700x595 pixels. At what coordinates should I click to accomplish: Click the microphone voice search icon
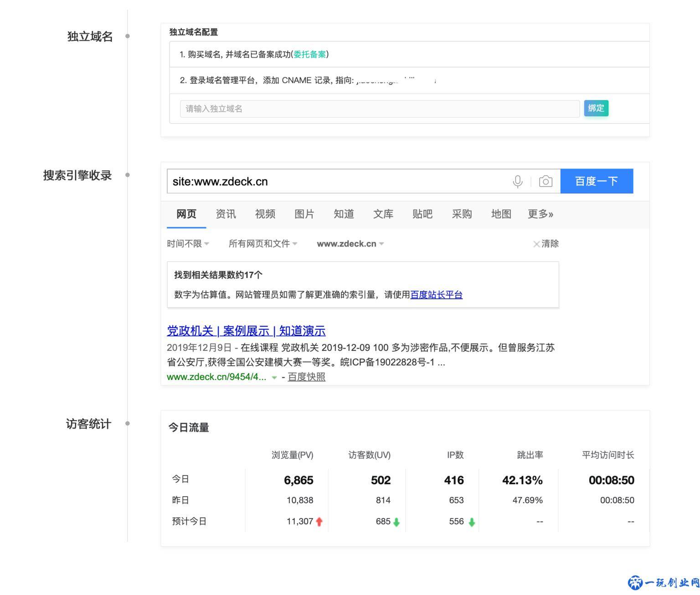(517, 181)
